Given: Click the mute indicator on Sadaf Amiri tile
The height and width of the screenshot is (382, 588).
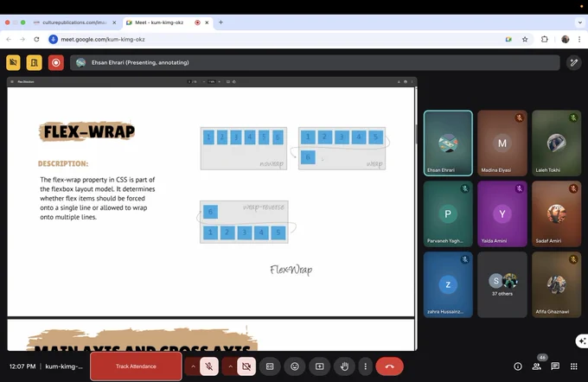Looking at the screenshot, I should tap(573, 188).
